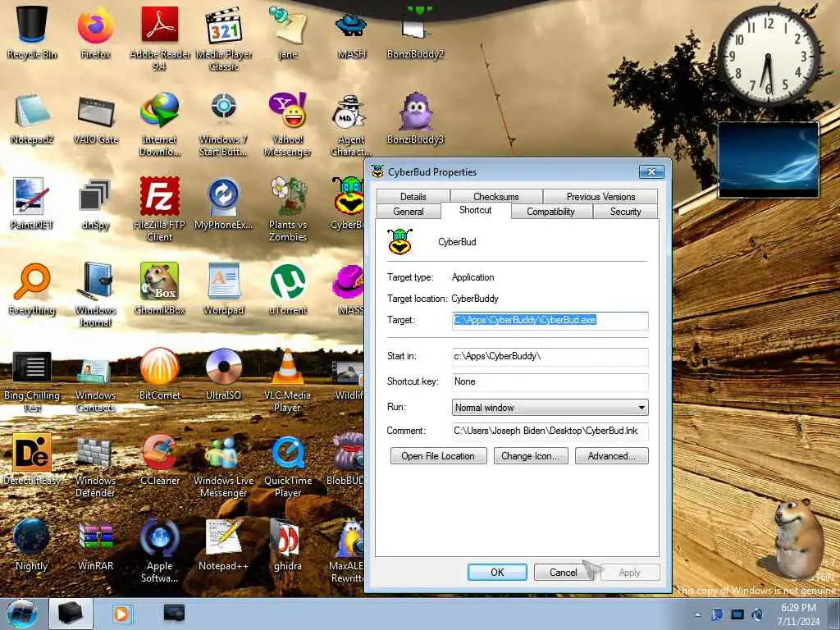Select VAIO Gate desktop icon
This screenshot has height=630, width=840.
95,118
